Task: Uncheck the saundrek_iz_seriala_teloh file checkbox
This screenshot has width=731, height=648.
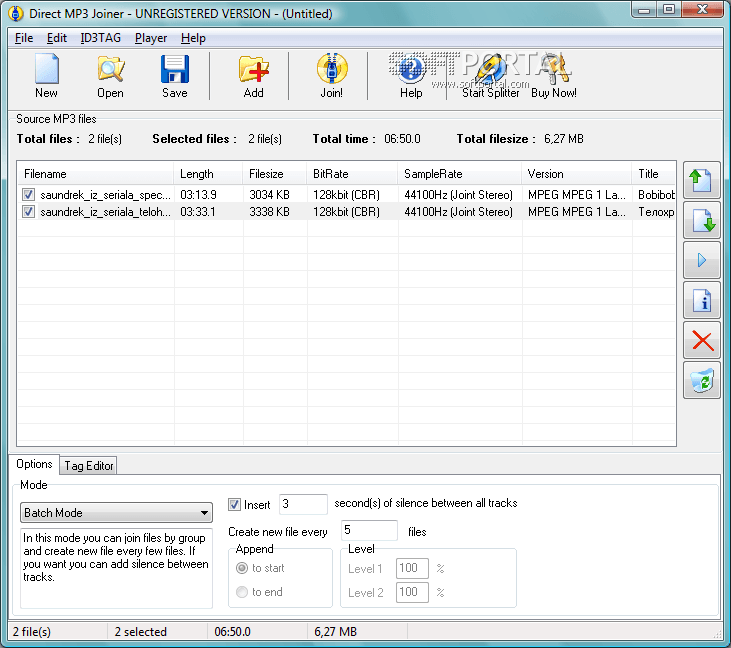Action: click(28, 212)
